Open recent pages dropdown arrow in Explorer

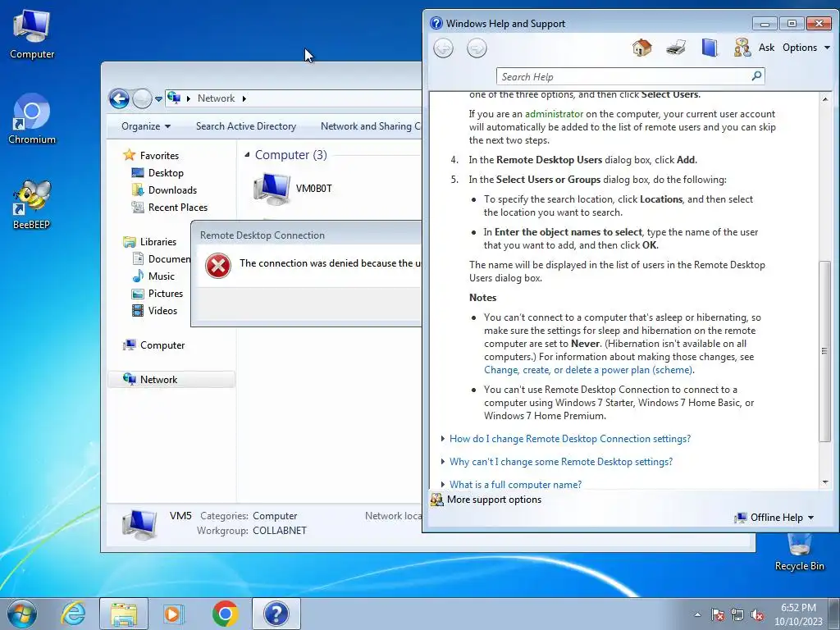[x=158, y=99]
